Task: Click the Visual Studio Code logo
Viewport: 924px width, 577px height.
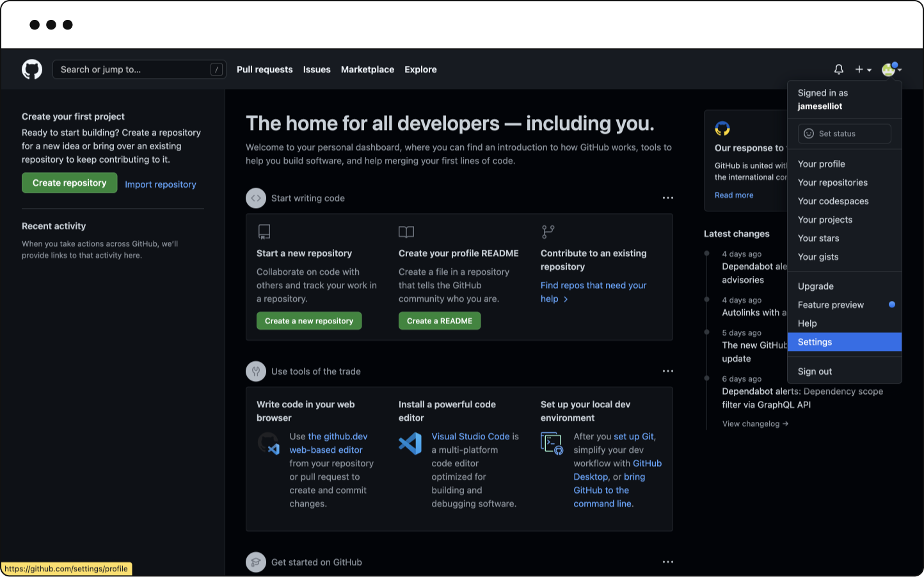Action: click(x=410, y=443)
